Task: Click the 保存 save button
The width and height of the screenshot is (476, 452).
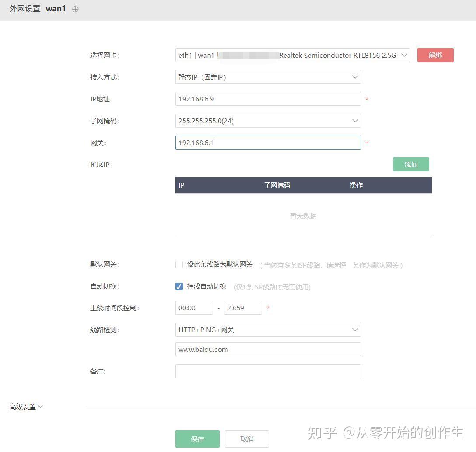Action: point(197,438)
